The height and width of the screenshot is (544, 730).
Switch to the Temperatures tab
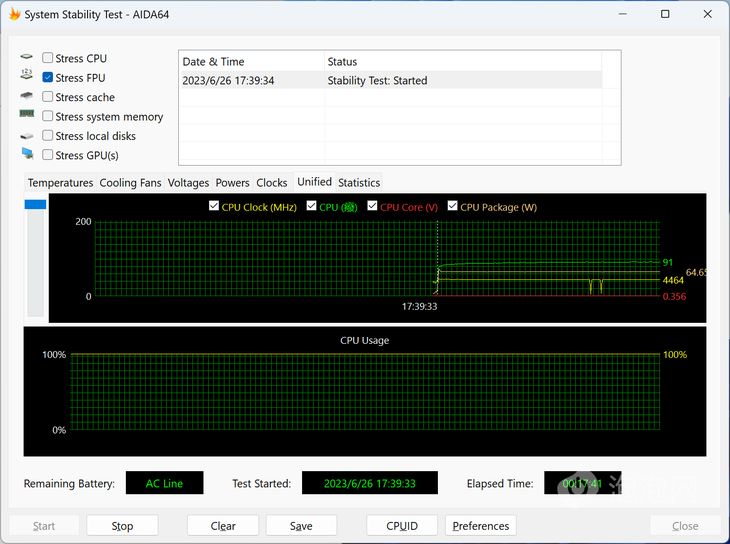[x=60, y=183]
